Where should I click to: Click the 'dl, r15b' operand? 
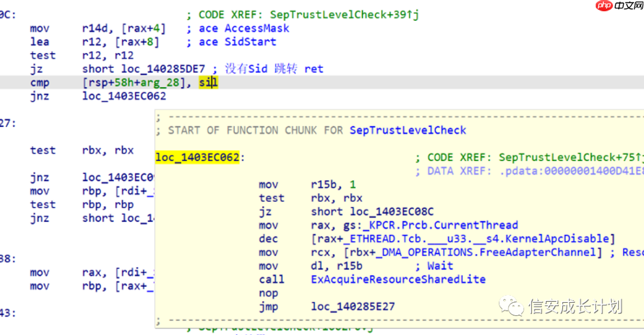click(x=337, y=266)
